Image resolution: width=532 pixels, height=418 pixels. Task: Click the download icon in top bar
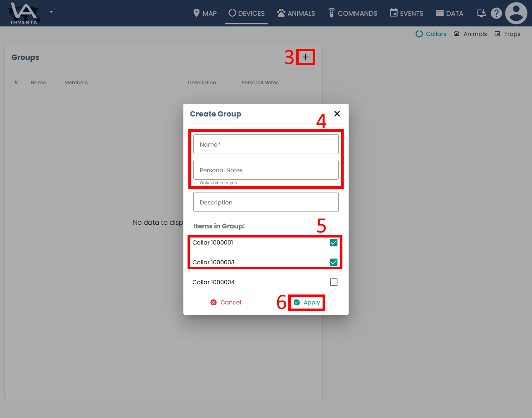click(x=481, y=13)
